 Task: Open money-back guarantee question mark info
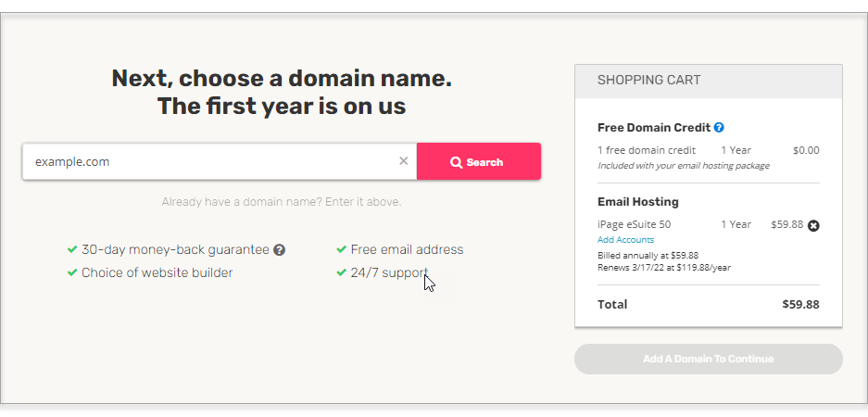(x=280, y=250)
